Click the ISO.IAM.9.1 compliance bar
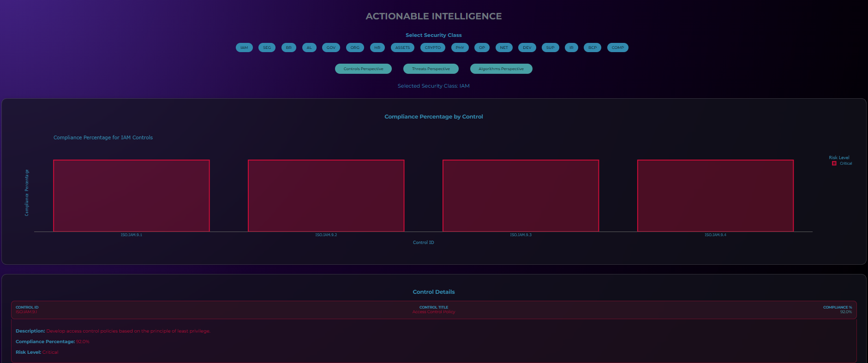 tap(132, 196)
